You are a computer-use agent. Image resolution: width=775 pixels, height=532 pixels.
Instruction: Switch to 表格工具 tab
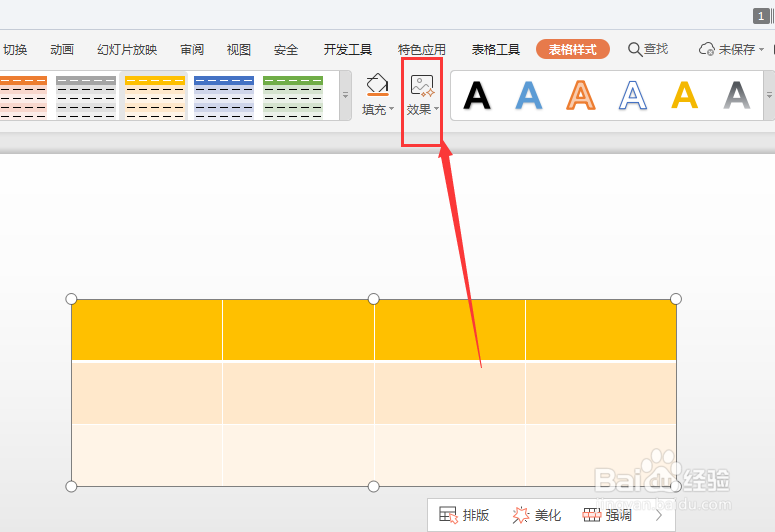[x=496, y=49]
